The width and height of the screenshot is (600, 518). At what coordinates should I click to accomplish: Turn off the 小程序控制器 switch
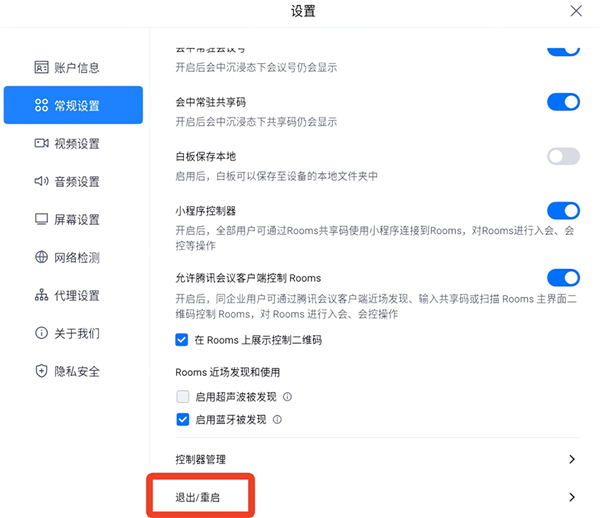[x=563, y=210]
